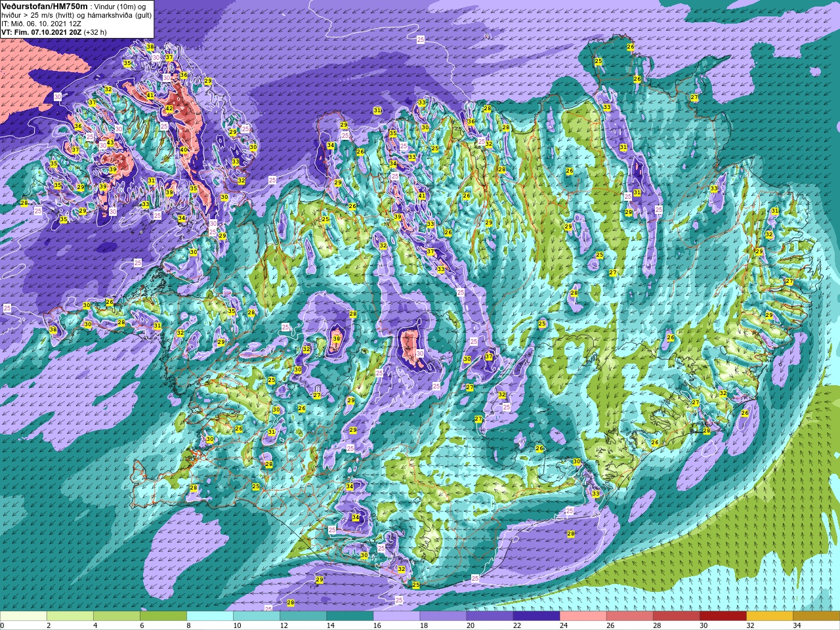Click the dark red swatch between 30 and 32
Image resolution: width=840 pixels, height=630 pixels.
[x=723, y=616]
